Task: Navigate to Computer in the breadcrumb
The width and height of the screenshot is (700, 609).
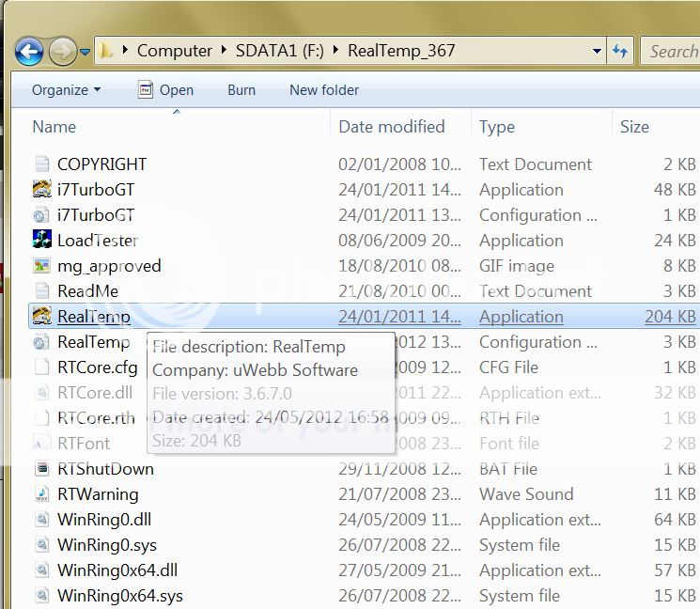Action: [174, 51]
